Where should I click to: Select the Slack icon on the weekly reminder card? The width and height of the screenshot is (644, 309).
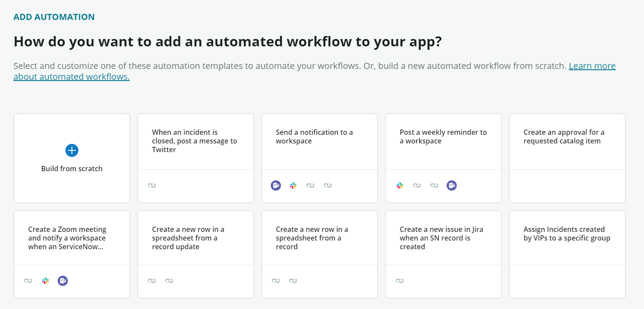[x=399, y=185]
